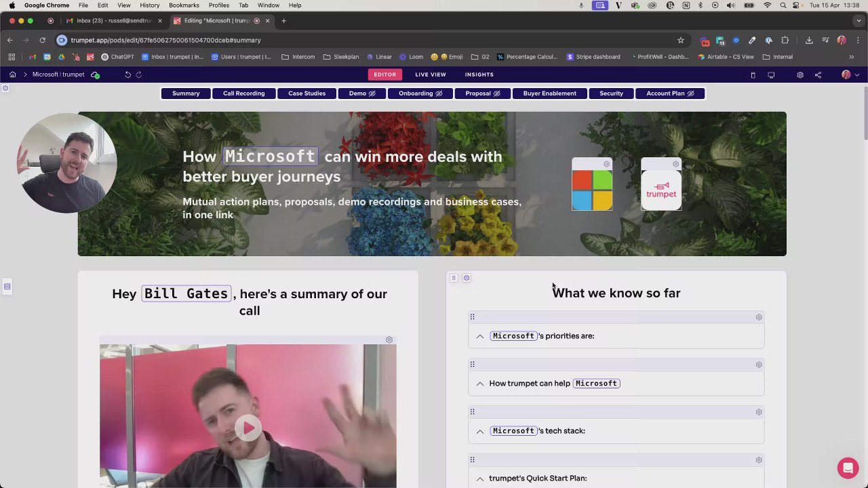Click the Microsoft | trumpet pod title

pos(58,75)
